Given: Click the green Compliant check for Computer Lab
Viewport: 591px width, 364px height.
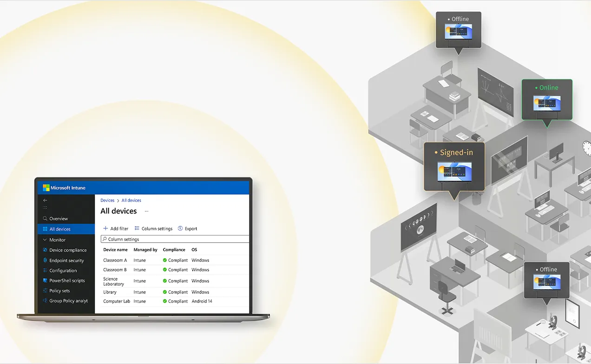Looking at the screenshot, I should point(165,301).
